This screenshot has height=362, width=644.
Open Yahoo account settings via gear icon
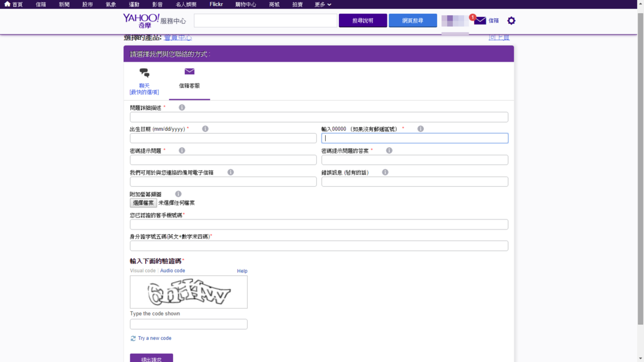[x=510, y=20]
